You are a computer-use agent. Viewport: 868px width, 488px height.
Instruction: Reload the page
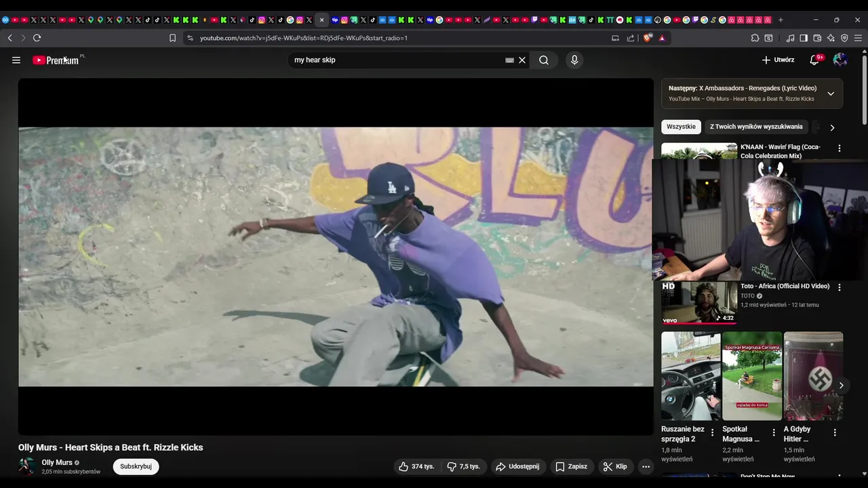pyautogui.click(x=37, y=38)
